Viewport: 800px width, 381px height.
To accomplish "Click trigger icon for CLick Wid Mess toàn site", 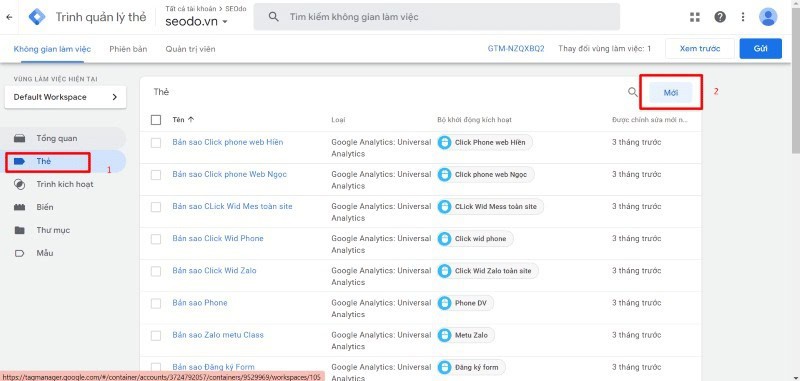I will pyautogui.click(x=444, y=207).
